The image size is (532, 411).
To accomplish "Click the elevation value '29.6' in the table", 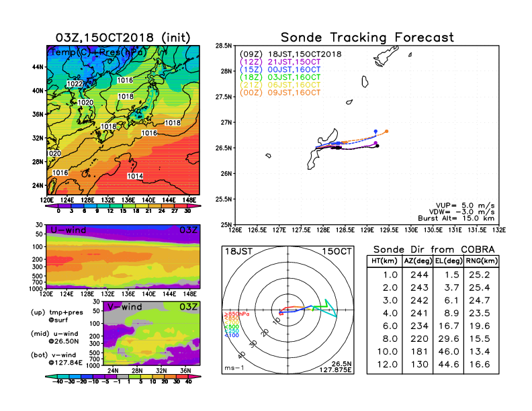I will click(x=449, y=338).
